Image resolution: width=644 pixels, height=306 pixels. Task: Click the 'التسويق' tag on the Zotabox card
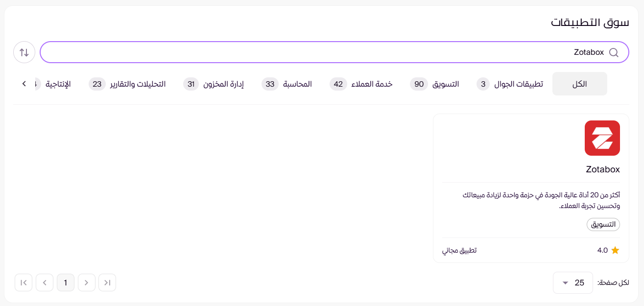603,224
